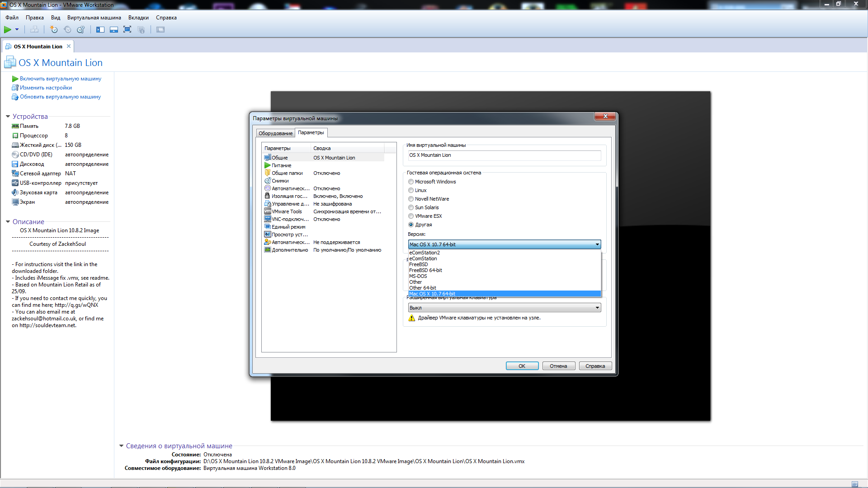Choose Other 64-bit from version list
The height and width of the screenshot is (488, 868).
coord(505,288)
